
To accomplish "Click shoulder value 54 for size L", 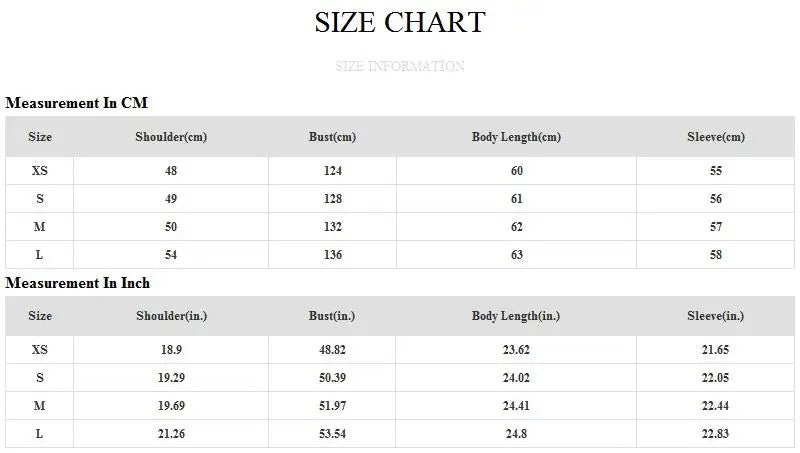I will coord(171,255).
